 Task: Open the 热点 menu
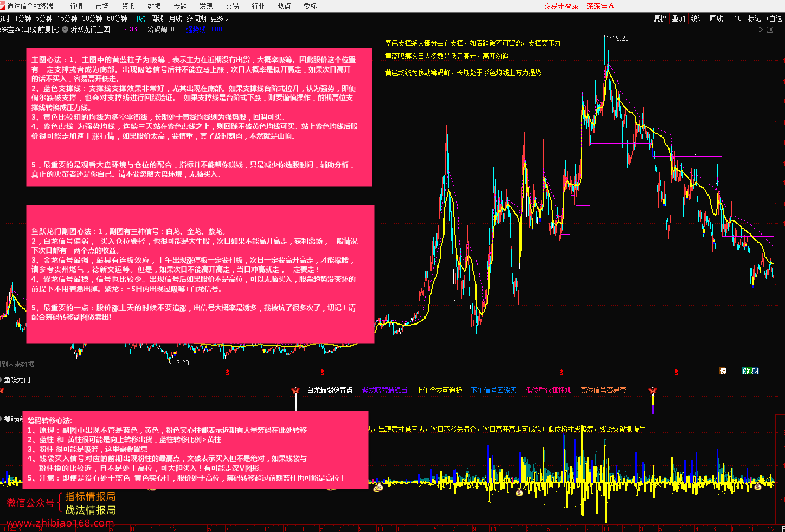pos(284,6)
